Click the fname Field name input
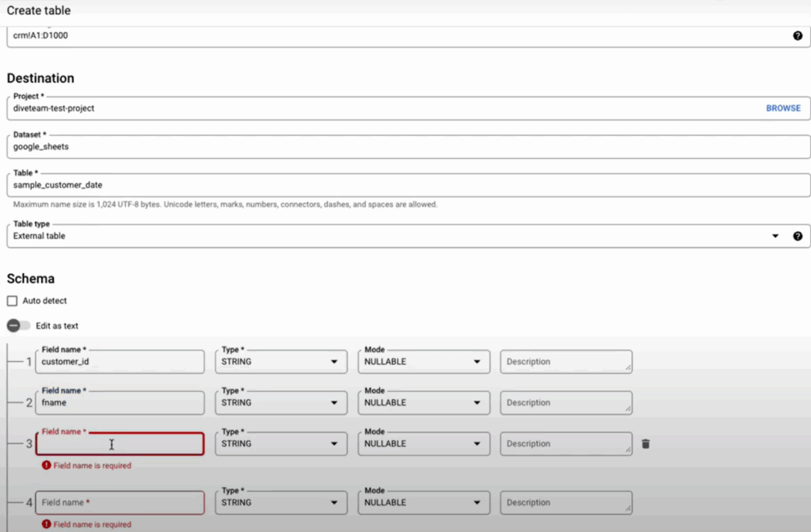The image size is (811, 532). (120, 403)
